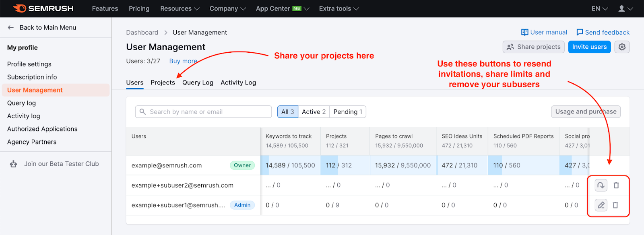Open Query log in sidebar
644x235 pixels.
[x=22, y=103]
